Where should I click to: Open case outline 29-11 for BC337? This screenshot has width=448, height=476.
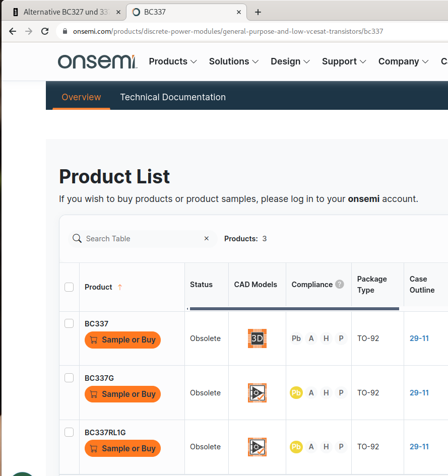419,338
